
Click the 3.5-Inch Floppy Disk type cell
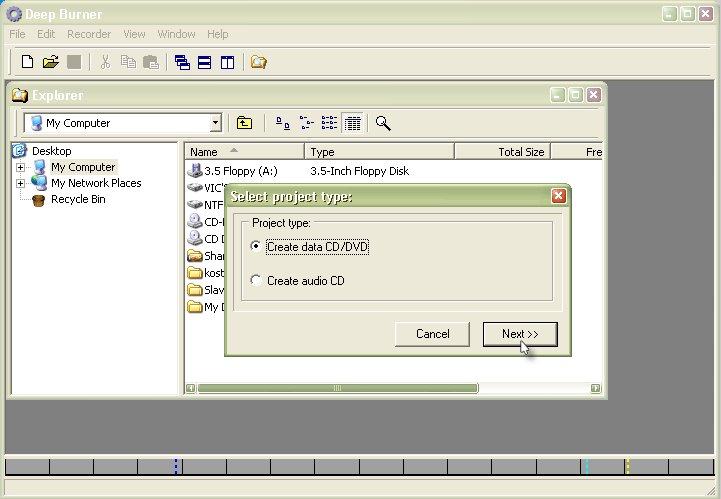point(359,171)
